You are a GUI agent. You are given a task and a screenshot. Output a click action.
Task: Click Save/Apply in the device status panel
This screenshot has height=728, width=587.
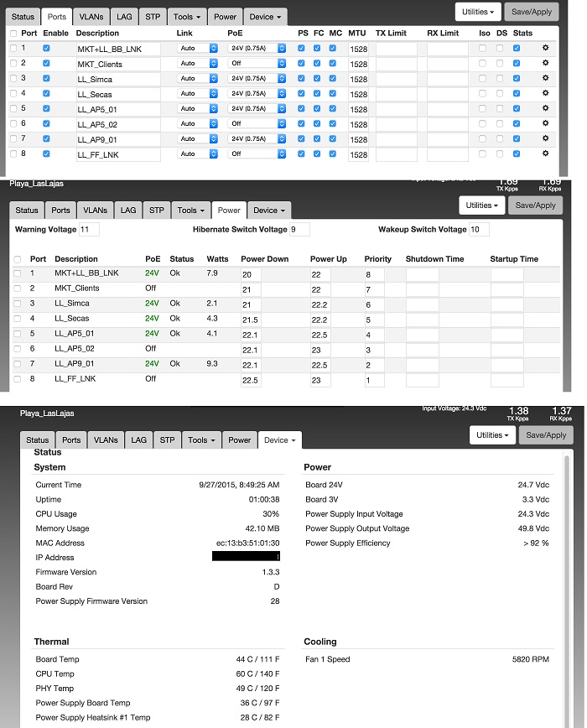coord(545,435)
